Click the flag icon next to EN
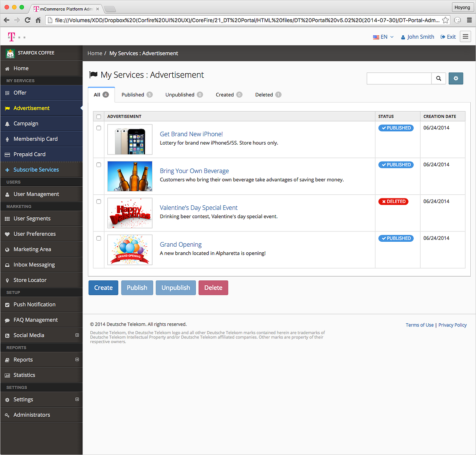Image resolution: width=476 pixels, height=455 pixels. 376,37
